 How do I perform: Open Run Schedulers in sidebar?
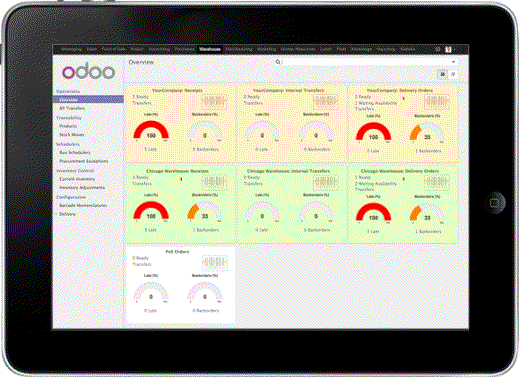point(75,153)
